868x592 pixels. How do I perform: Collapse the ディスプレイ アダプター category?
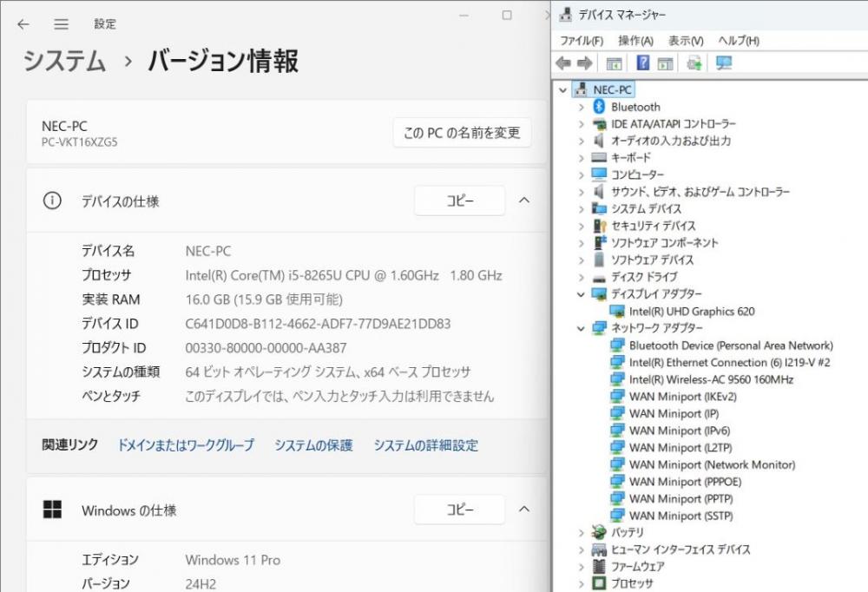(582, 294)
